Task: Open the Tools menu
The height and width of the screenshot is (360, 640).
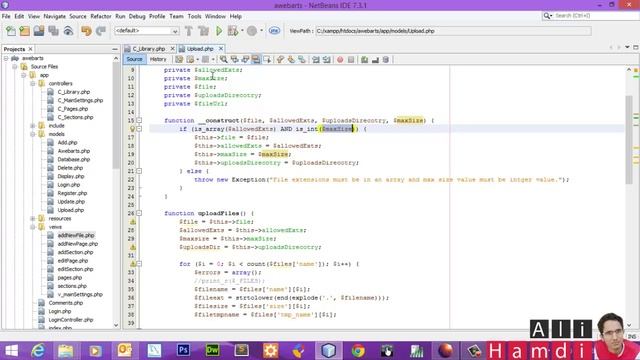Action: point(194,16)
